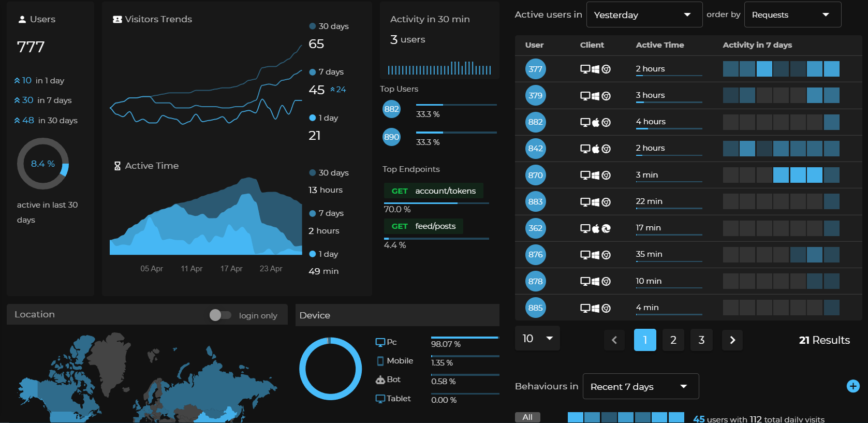Open the Recent 7 days behaviours dropdown
The height and width of the screenshot is (423, 868).
641,386
